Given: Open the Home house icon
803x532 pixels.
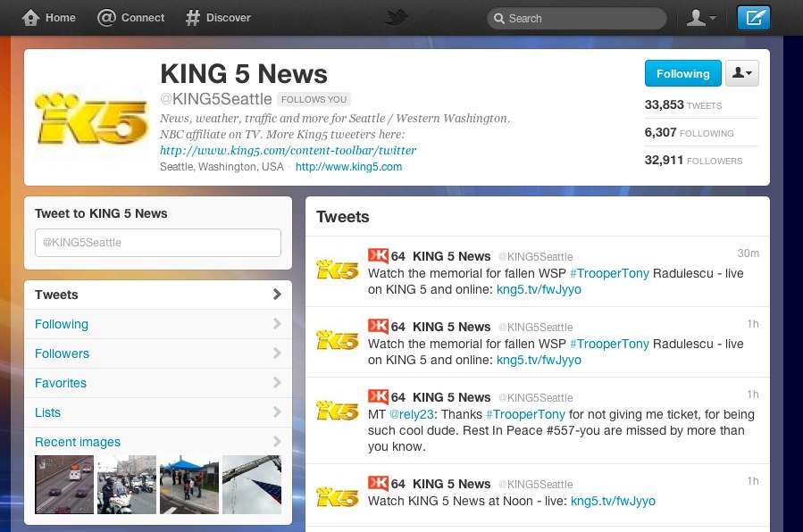Looking at the screenshot, I should pyautogui.click(x=30, y=17).
